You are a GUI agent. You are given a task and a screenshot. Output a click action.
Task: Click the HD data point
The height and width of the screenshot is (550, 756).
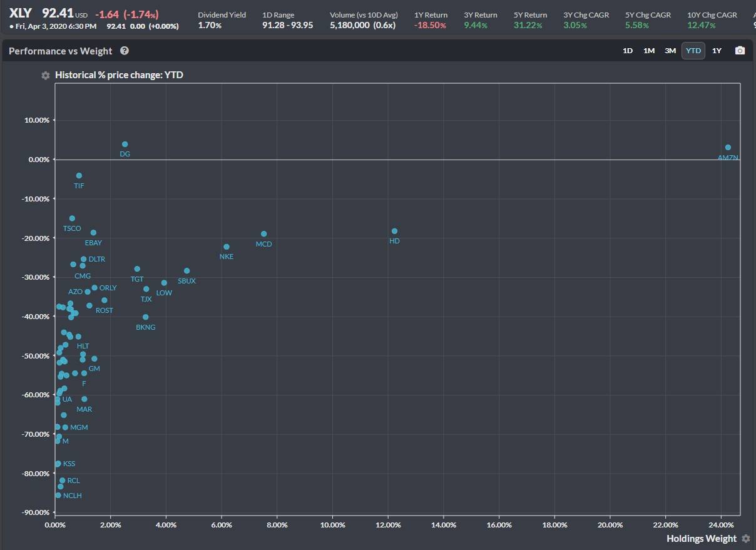tap(394, 232)
